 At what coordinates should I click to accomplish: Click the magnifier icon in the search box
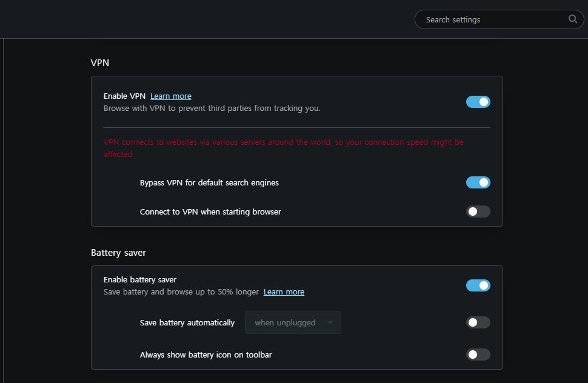pos(572,19)
